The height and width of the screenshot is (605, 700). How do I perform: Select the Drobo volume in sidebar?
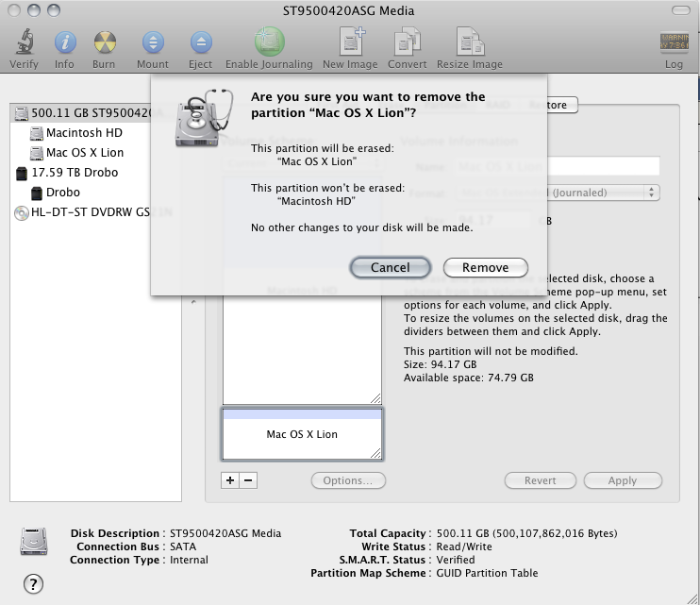click(x=63, y=193)
